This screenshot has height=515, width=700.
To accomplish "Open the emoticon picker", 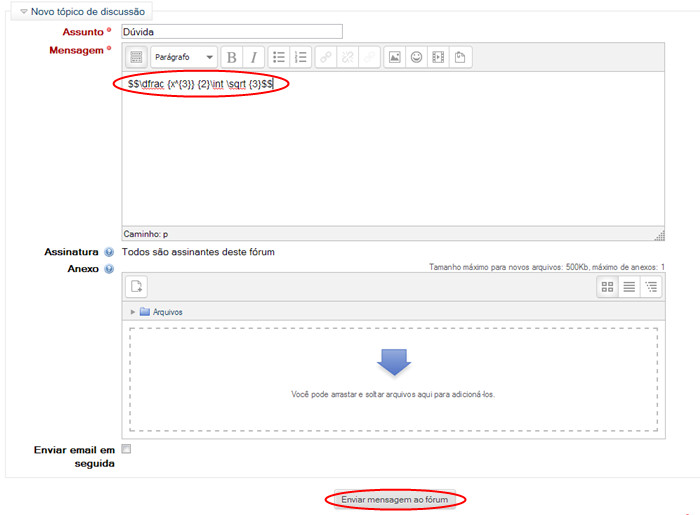I will pos(416,57).
